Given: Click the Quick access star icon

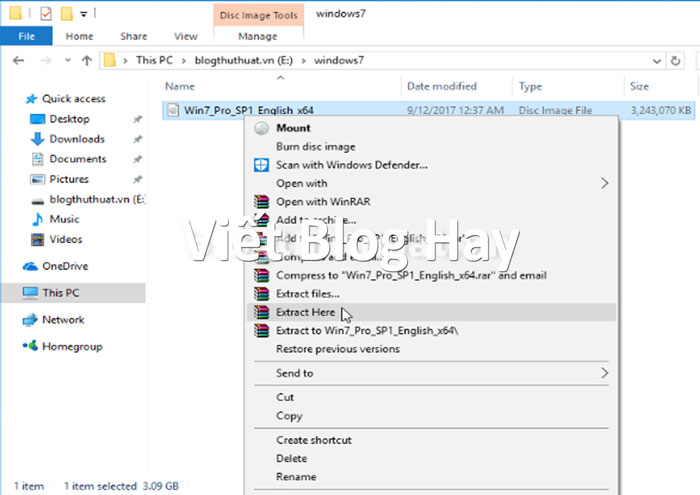Looking at the screenshot, I should pos(31,99).
